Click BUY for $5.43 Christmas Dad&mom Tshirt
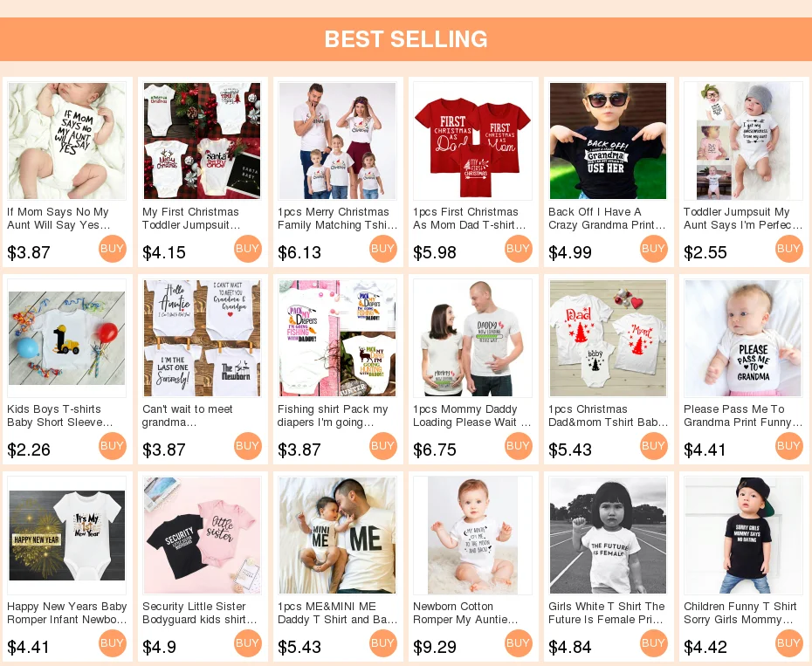Viewport: 812px width, 666px height. [653, 446]
